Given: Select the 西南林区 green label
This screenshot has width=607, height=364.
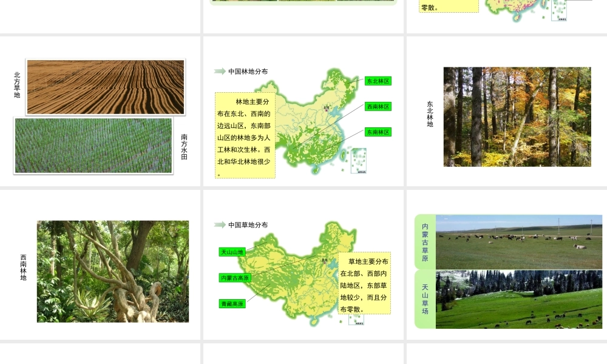Looking at the screenshot, I should coord(378,107).
